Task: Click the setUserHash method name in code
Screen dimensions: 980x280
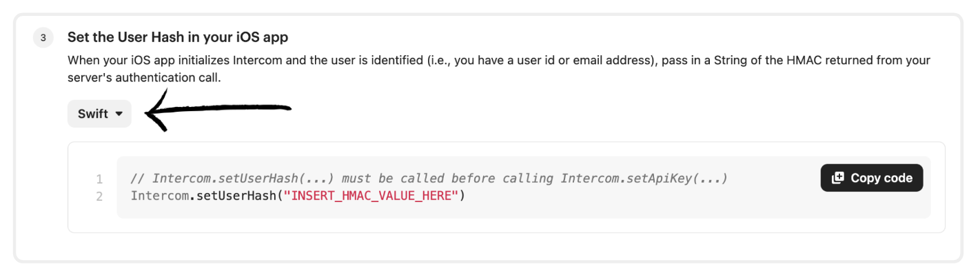Action: click(x=234, y=196)
